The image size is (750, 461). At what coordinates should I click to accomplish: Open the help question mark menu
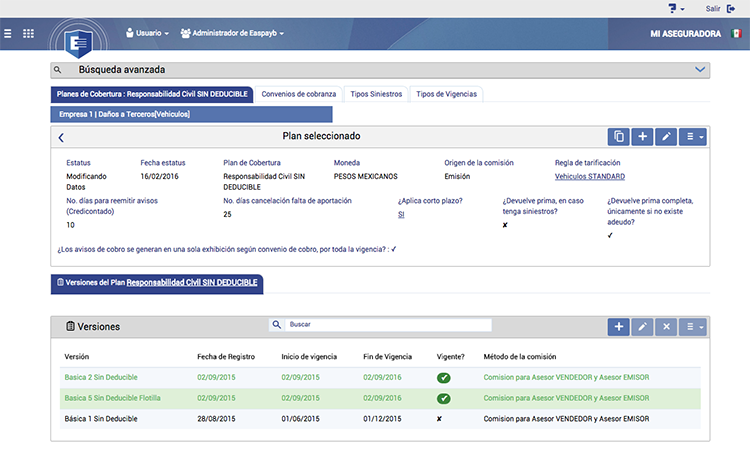(x=676, y=9)
